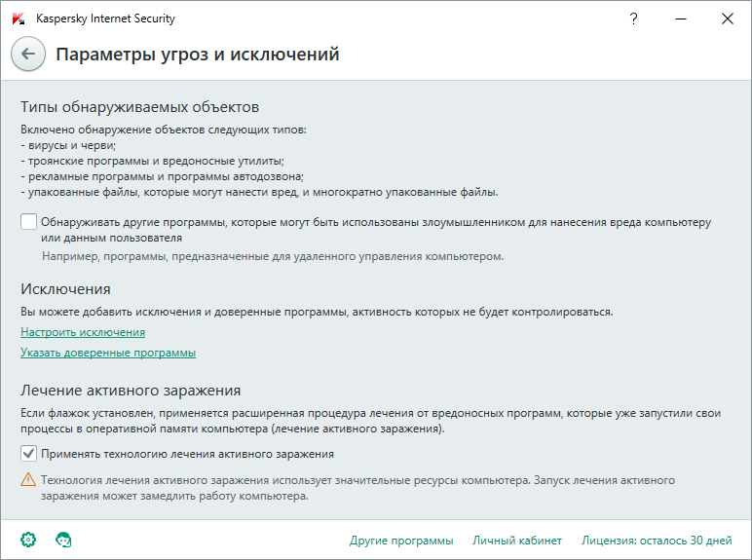Image resolution: width=752 pixels, height=560 pixels.
Task: Click the example text starting with Например
Action: pos(273,256)
